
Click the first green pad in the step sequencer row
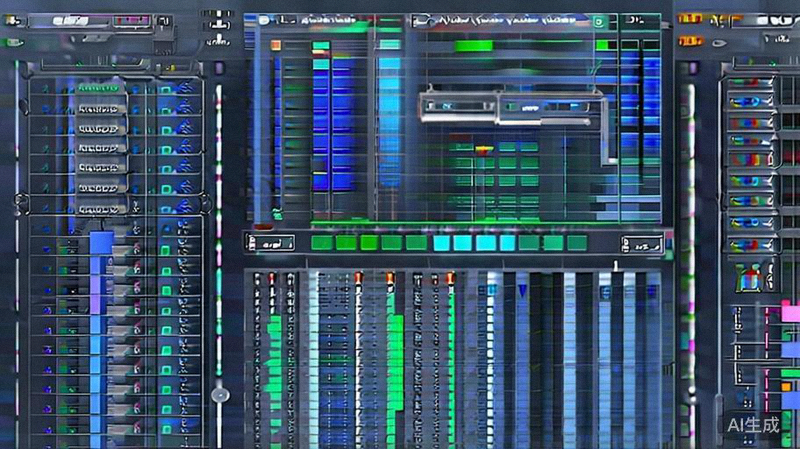(322, 242)
